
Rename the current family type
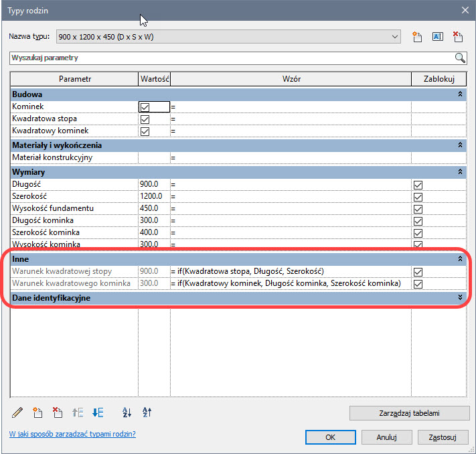[x=437, y=37]
